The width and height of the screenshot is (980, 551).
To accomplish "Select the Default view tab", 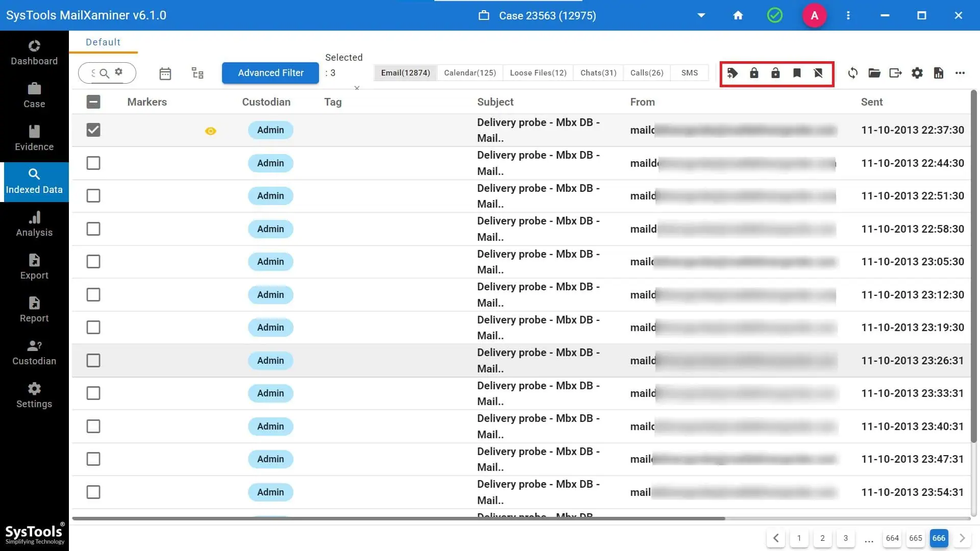I will (103, 42).
